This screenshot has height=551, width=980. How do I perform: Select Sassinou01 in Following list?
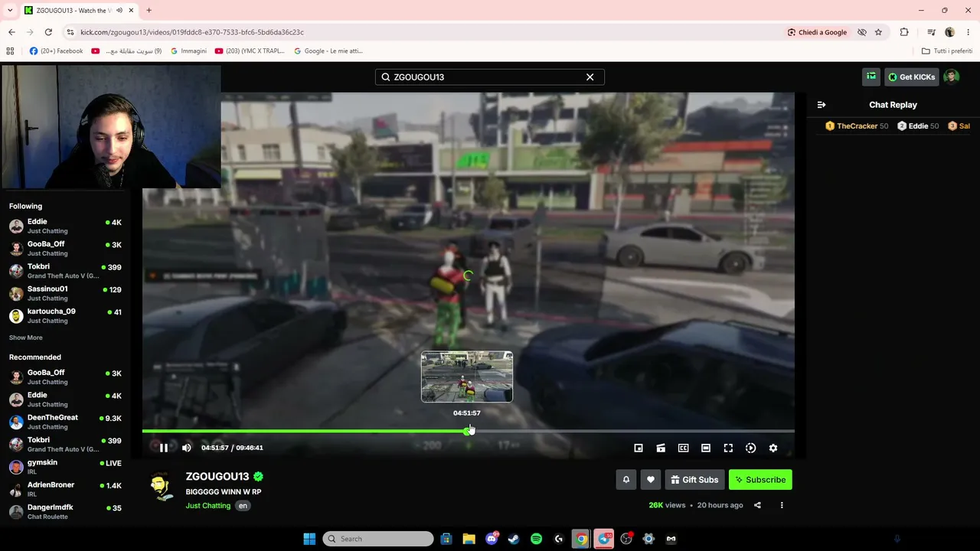(x=65, y=293)
